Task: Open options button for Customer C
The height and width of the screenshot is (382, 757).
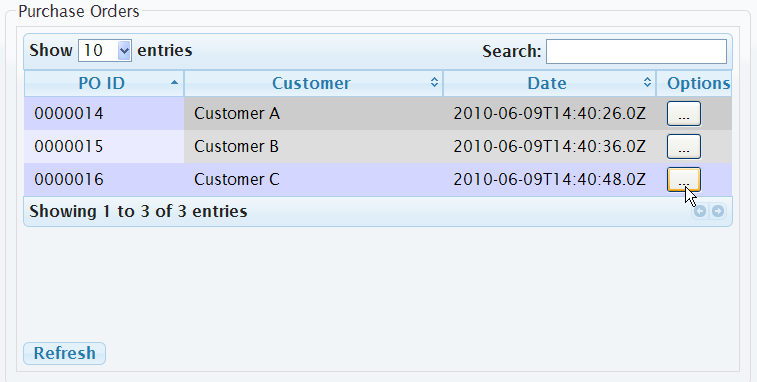Action: click(684, 180)
